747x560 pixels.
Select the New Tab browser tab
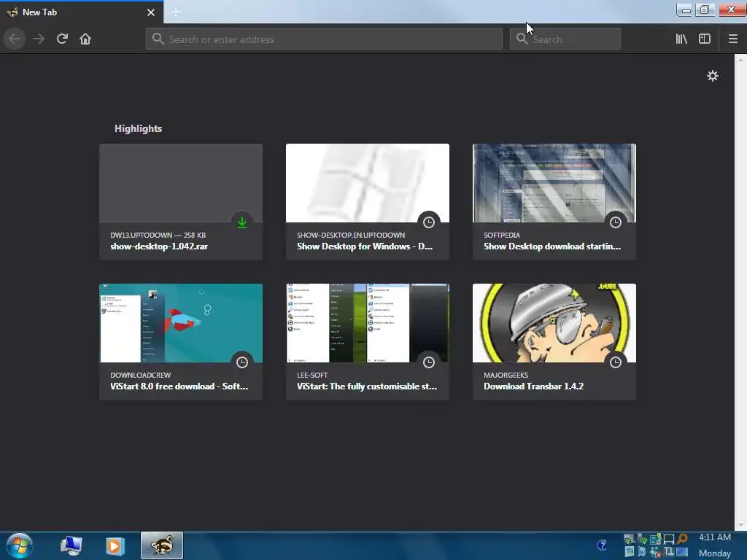[x=82, y=12]
